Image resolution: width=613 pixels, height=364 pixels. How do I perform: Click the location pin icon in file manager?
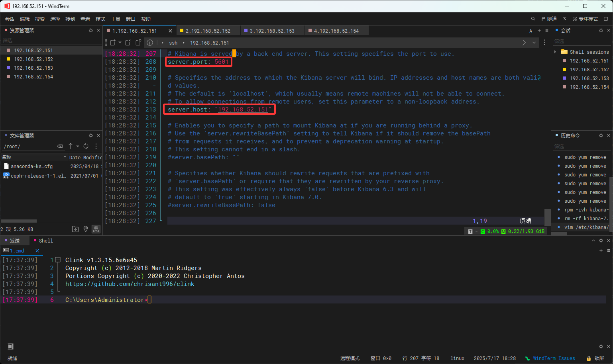pos(86,229)
